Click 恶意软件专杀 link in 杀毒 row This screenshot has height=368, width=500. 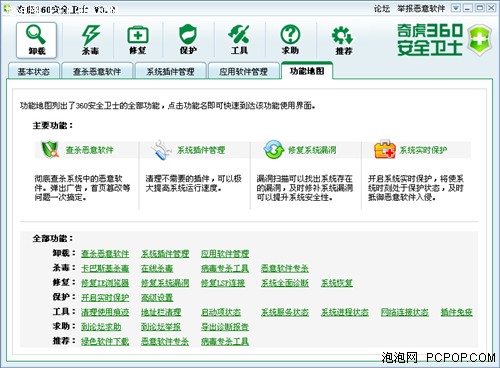(285, 268)
